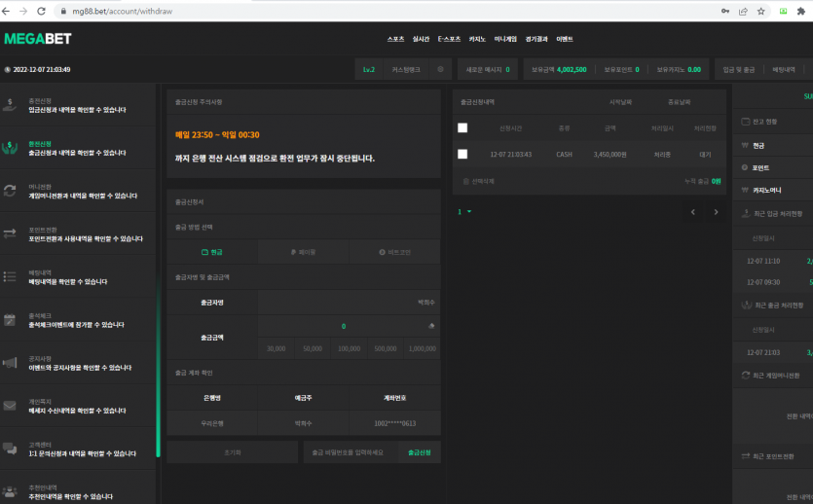Open the page number dropdown showing 1
The width and height of the screenshot is (813, 504).
464,211
